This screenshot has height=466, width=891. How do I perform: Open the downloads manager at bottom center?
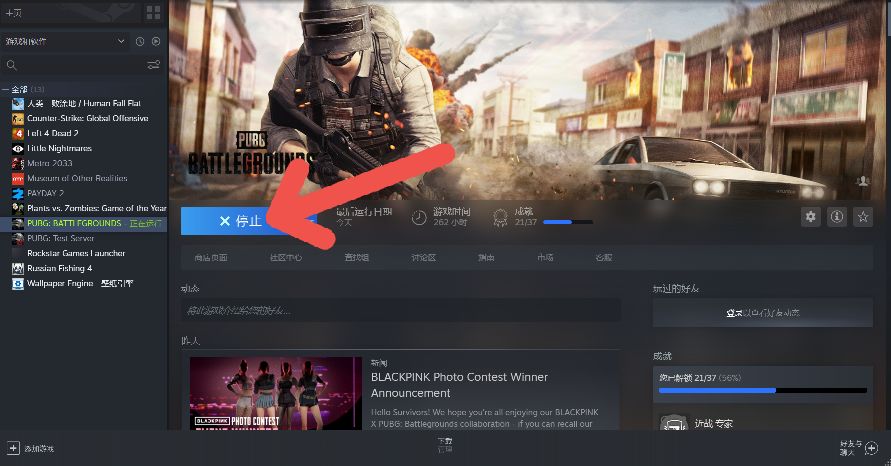tap(445, 444)
